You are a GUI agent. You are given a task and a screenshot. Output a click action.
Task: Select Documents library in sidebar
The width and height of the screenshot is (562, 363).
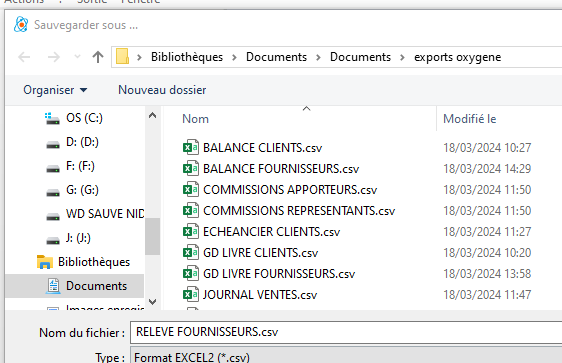pos(96,286)
